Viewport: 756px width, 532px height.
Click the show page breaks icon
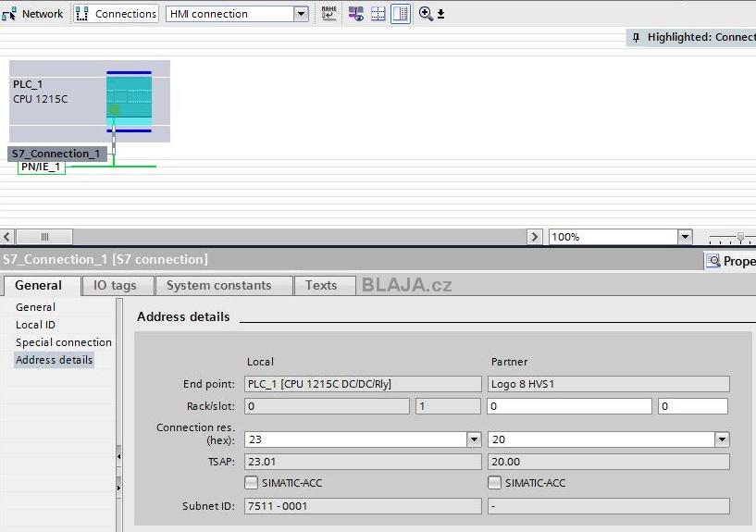pyautogui.click(x=378, y=14)
